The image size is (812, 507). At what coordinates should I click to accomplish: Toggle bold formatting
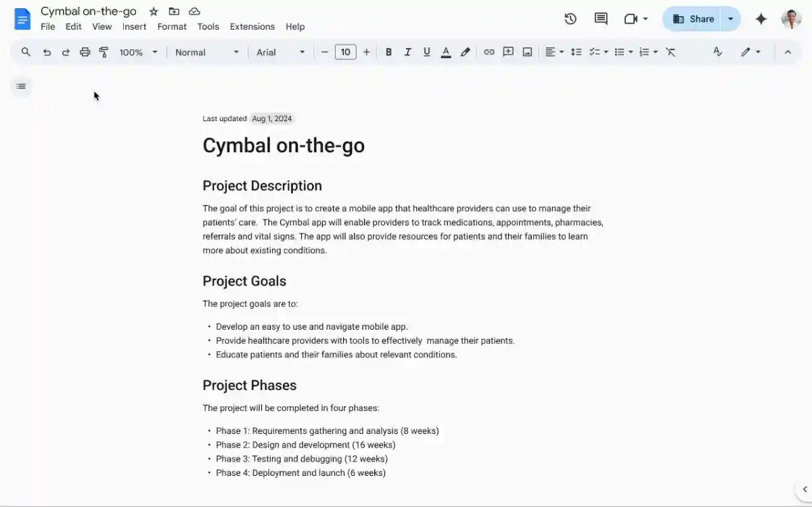pos(388,52)
